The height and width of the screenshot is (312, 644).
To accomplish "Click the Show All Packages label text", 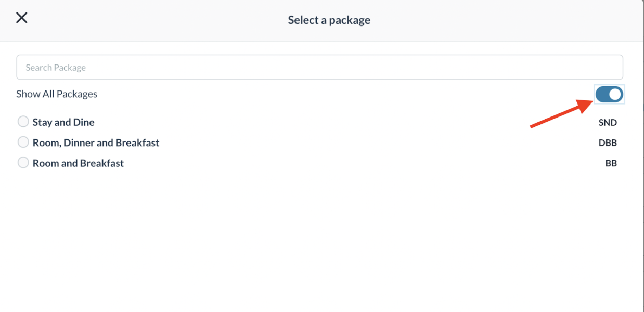I will point(57,94).
